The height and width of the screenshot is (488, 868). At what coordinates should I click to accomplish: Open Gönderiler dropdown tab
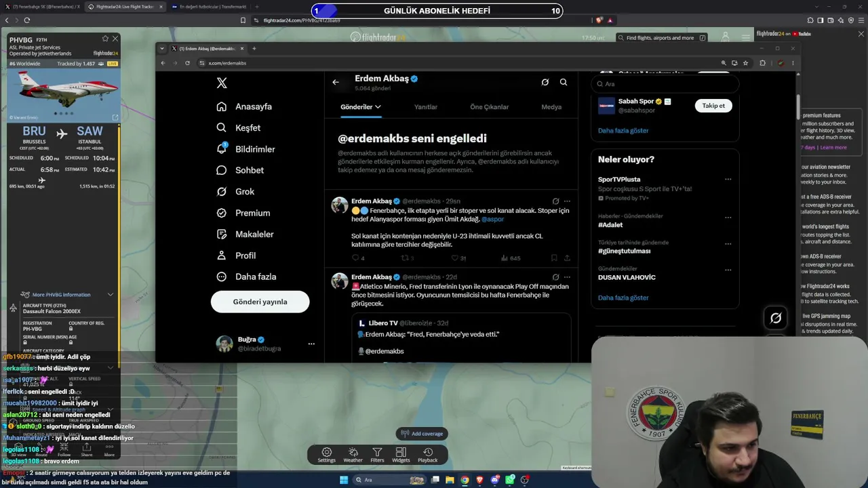[361, 107]
